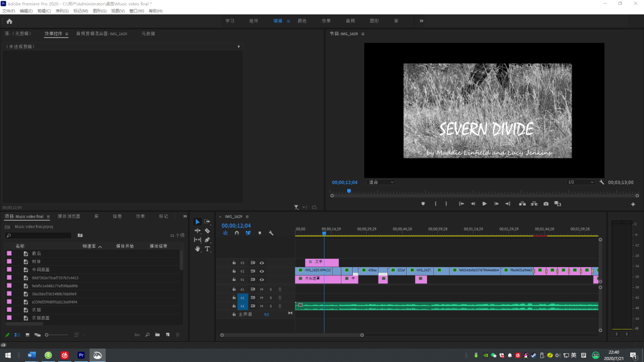Viewport: 644px width, 362px height.
Task: Open the 序列 menu in menu bar
Action: (x=62, y=11)
